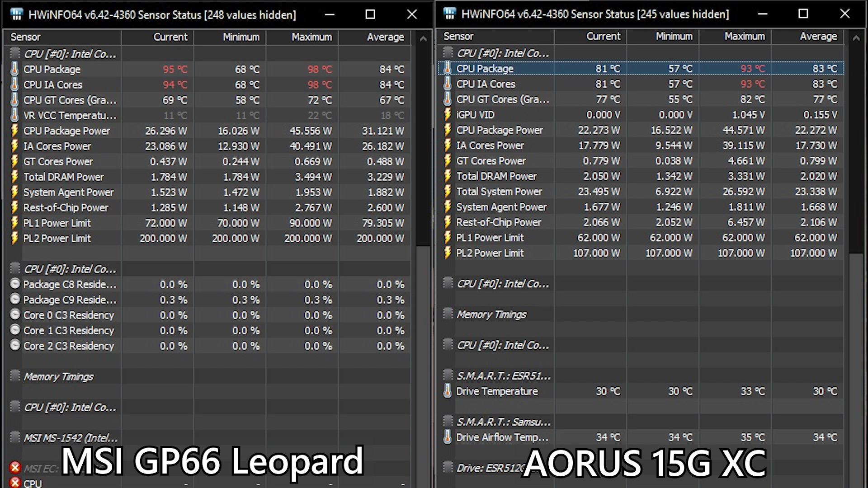Click the lightning icon for System Agent Power in the left window
The height and width of the screenshot is (488, 868).
pos(14,192)
